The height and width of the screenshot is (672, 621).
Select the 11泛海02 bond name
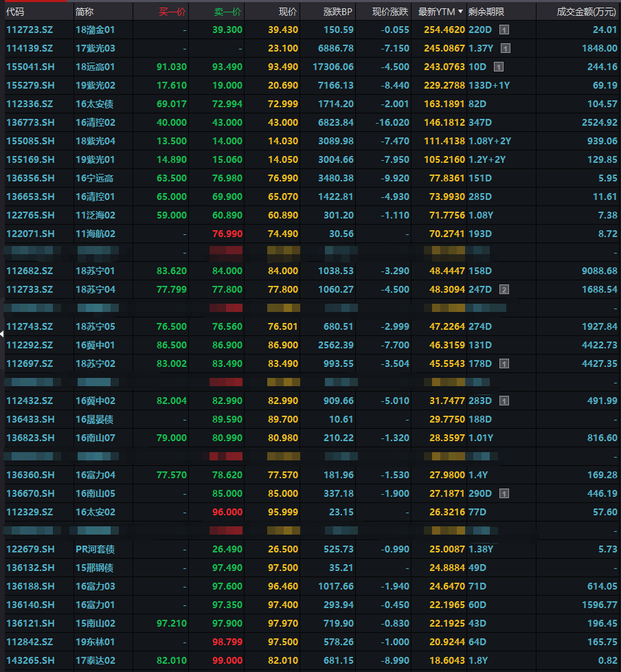[x=95, y=215]
